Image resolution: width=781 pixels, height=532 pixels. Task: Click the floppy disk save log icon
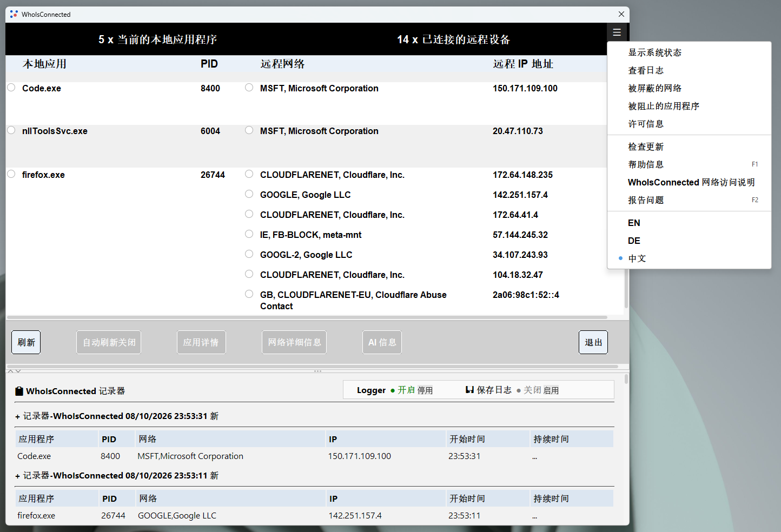coord(469,390)
